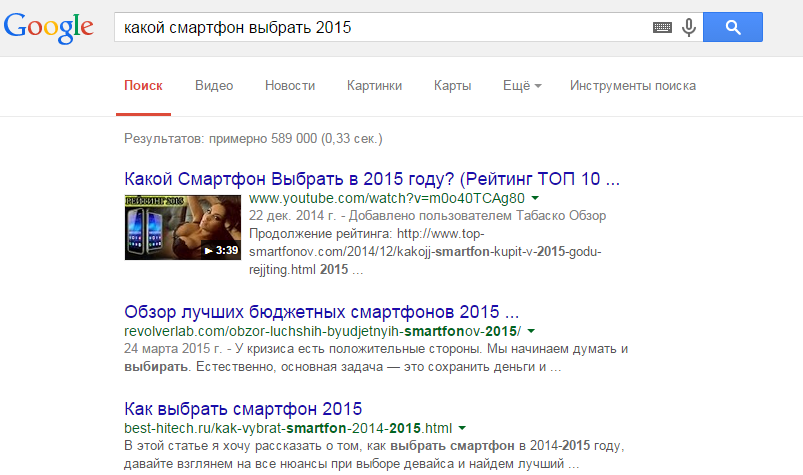The height and width of the screenshot is (475, 803).
Task: Expand arrow next to revolverlab.com URL
Action: (531, 331)
